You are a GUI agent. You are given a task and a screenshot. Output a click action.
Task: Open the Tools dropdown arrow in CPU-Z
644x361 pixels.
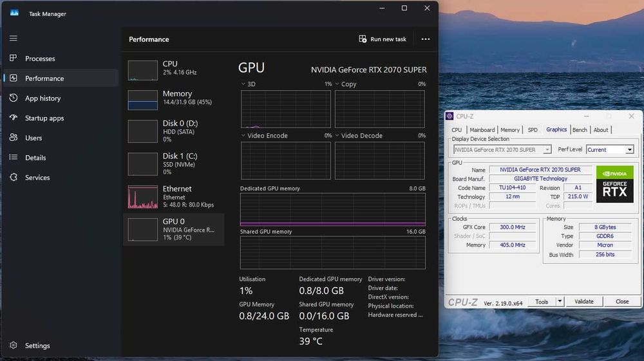pos(560,302)
